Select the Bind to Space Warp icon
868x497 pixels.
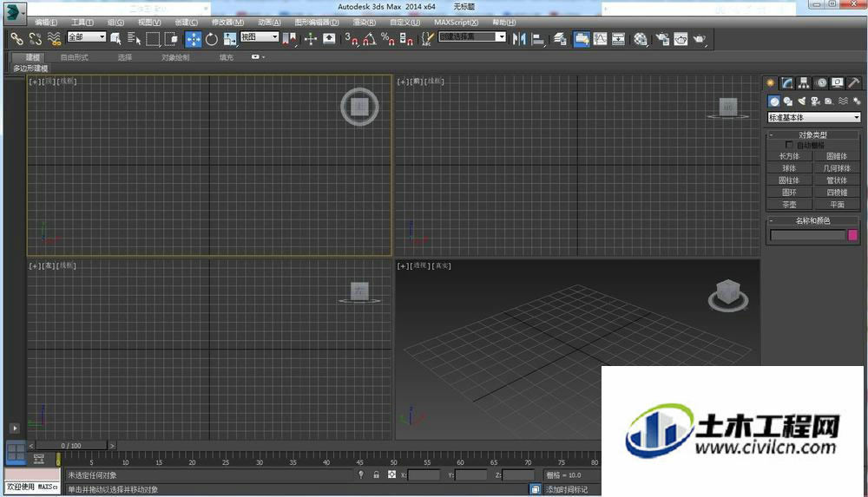pos(54,39)
